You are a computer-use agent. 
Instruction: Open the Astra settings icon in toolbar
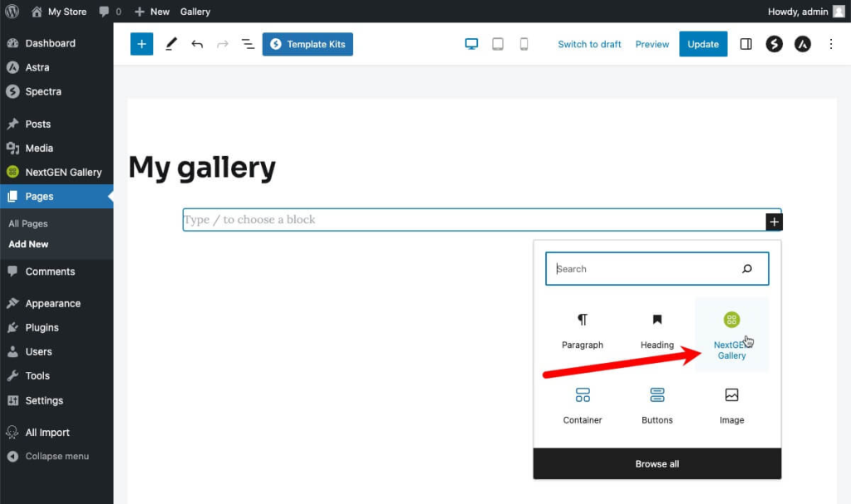[x=803, y=44]
